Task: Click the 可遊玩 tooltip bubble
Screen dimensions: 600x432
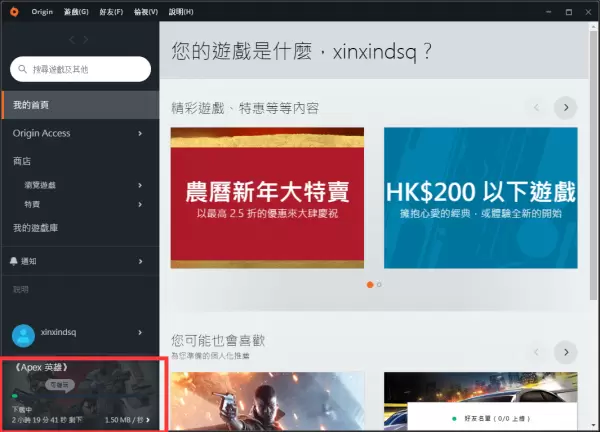Action: (60, 385)
